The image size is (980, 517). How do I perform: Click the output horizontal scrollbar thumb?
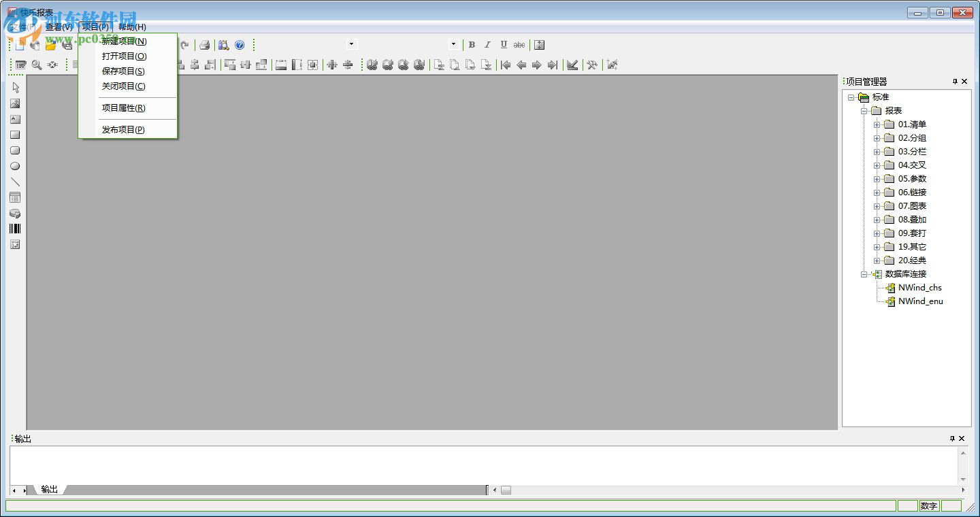(506, 490)
